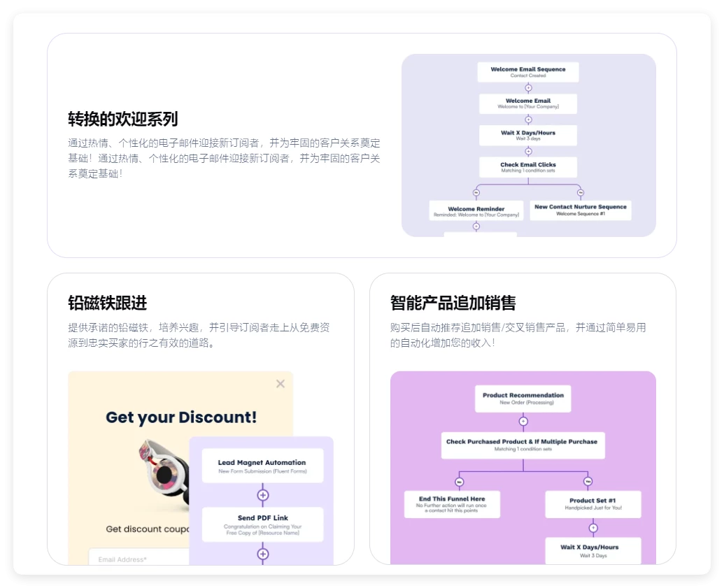Select the Check Purchased Product condition node
724x588 pixels.
[x=523, y=446]
